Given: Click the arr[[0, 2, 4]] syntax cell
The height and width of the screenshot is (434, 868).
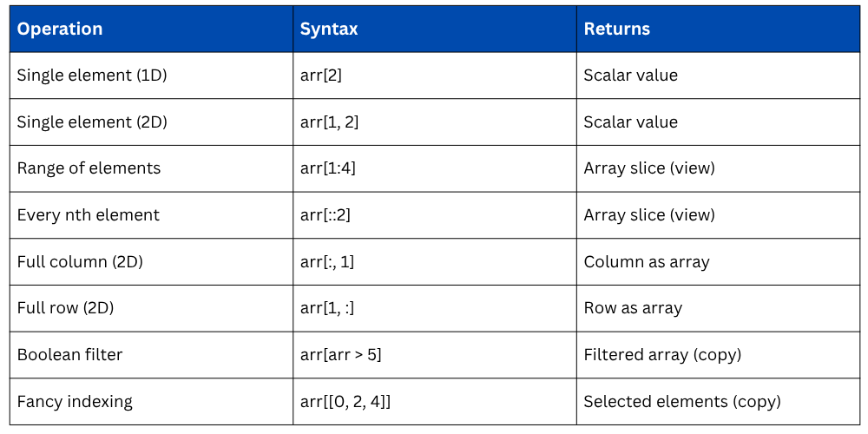Looking at the screenshot, I should [x=346, y=402].
